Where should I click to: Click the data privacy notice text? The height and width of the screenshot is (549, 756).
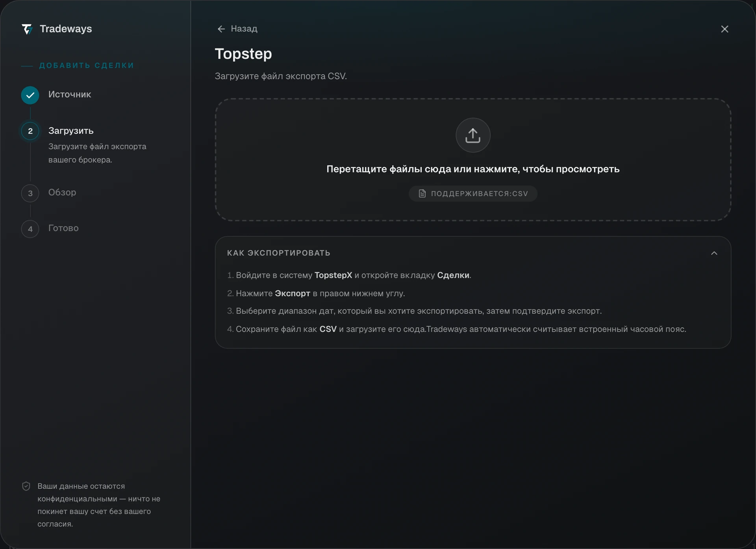tap(99, 505)
